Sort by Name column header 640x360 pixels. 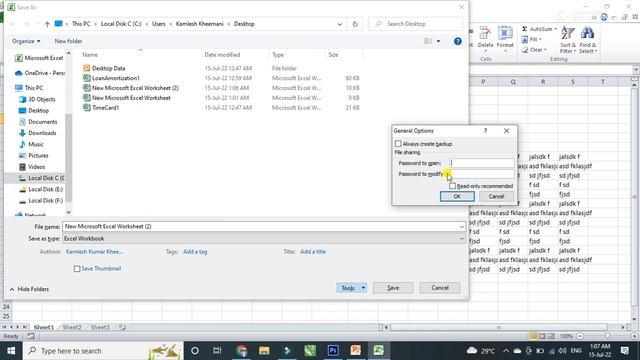pos(90,55)
